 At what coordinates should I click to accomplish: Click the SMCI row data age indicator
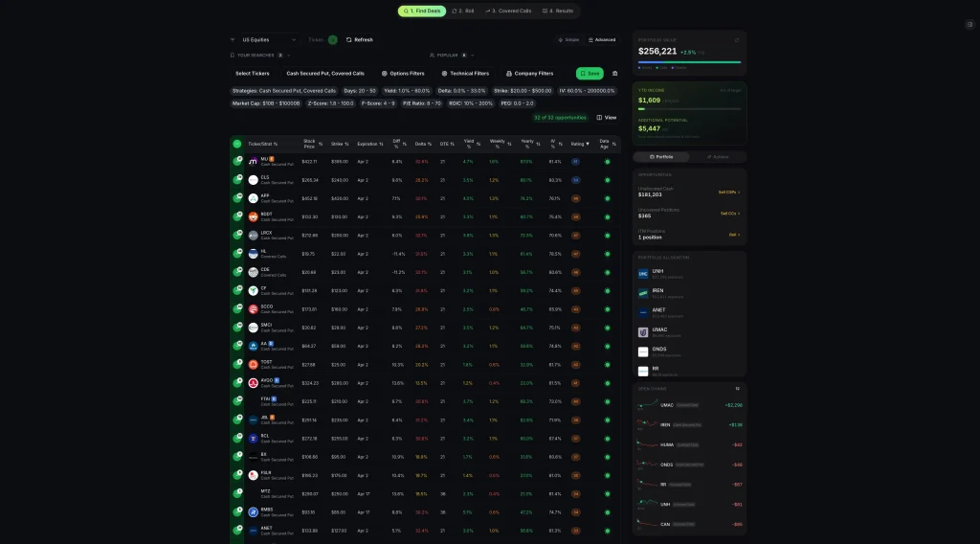(x=607, y=328)
